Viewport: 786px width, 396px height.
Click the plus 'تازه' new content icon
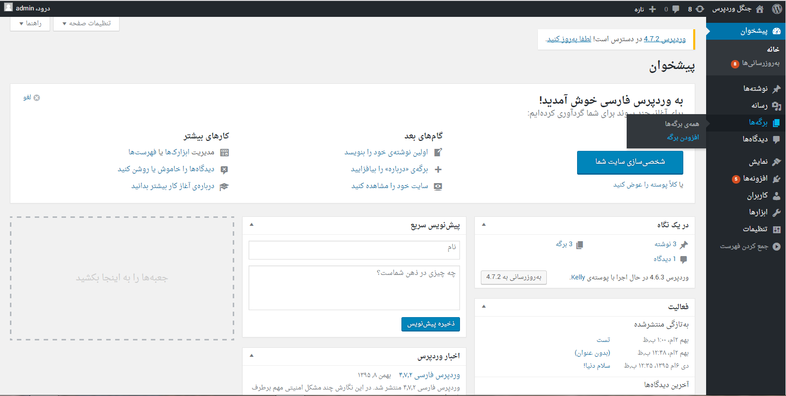pos(652,9)
